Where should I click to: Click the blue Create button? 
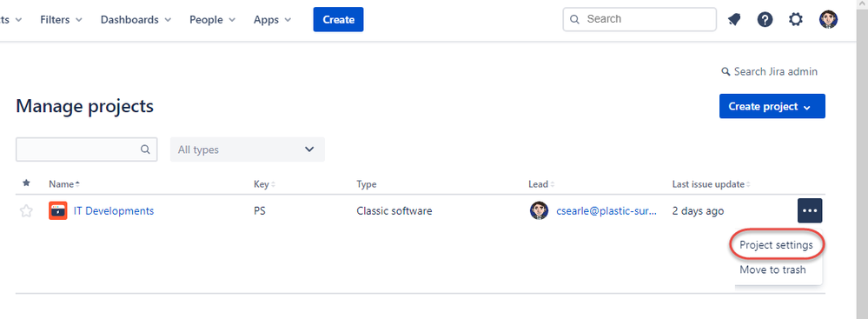(x=338, y=19)
